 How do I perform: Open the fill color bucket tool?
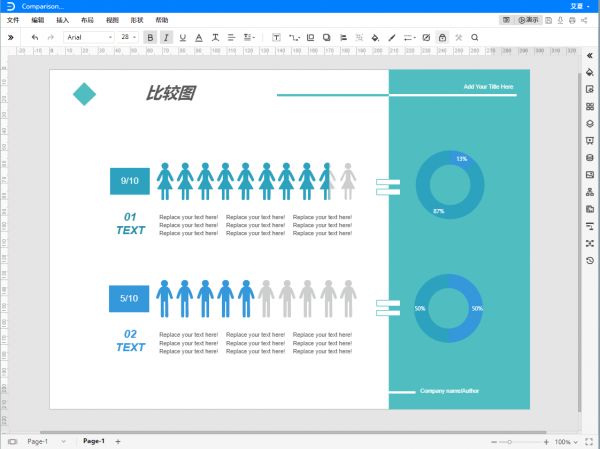tap(375, 37)
